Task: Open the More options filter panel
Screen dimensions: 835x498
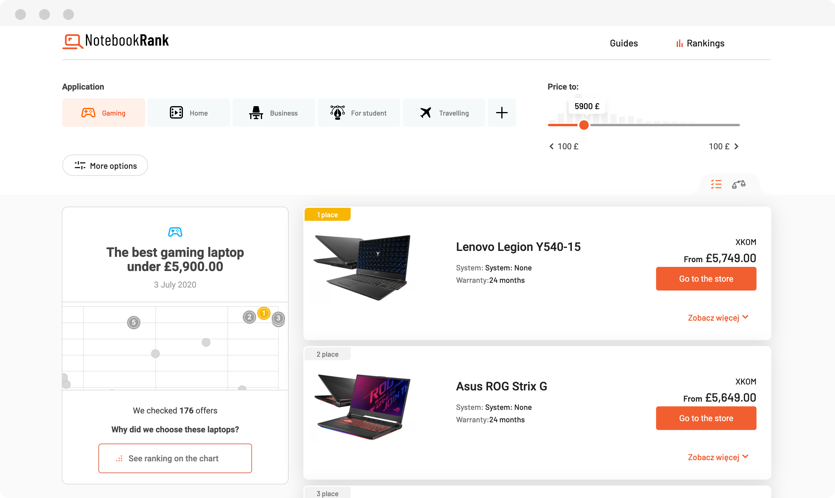Action: pos(105,165)
